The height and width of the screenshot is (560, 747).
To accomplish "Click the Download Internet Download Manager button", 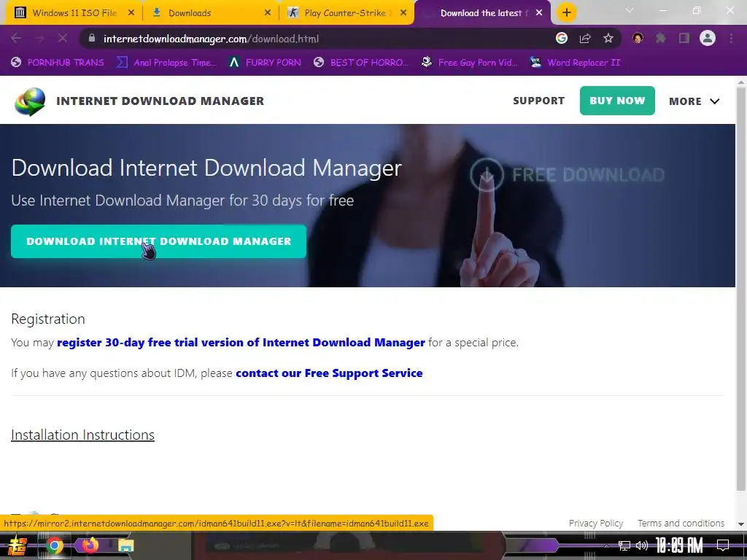I will 158,241.
